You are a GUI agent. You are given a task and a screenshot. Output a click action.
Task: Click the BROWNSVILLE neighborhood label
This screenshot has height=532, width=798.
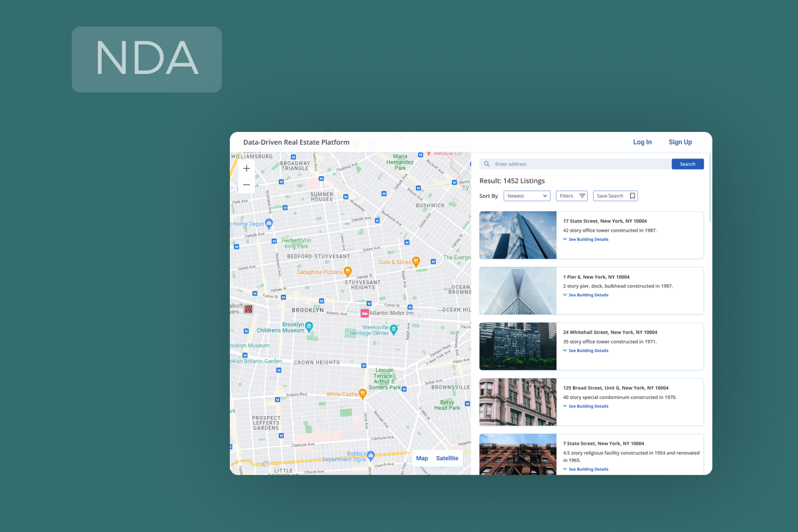pyautogui.click(x=451, y=387)
